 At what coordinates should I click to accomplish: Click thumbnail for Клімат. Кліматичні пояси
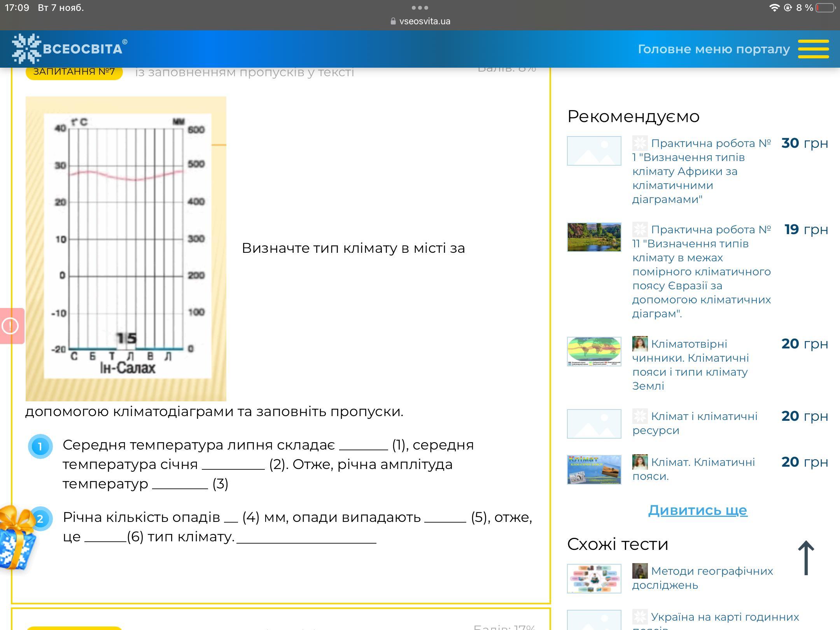pyautogui.click(x=594, y=470)
